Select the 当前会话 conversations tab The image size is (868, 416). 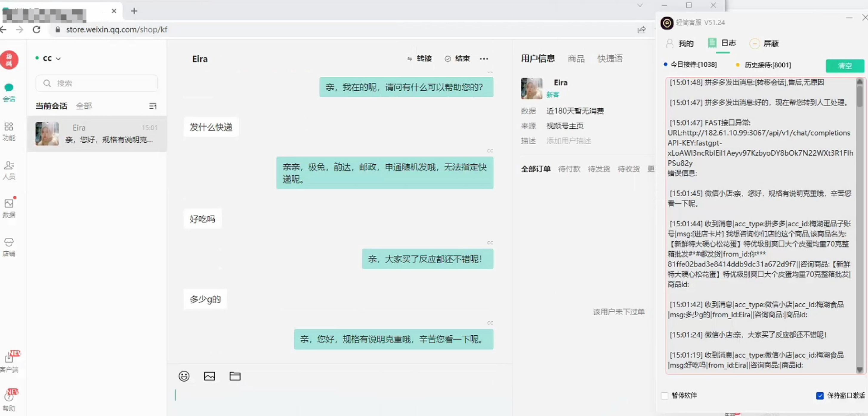click(x=52, y=106)
